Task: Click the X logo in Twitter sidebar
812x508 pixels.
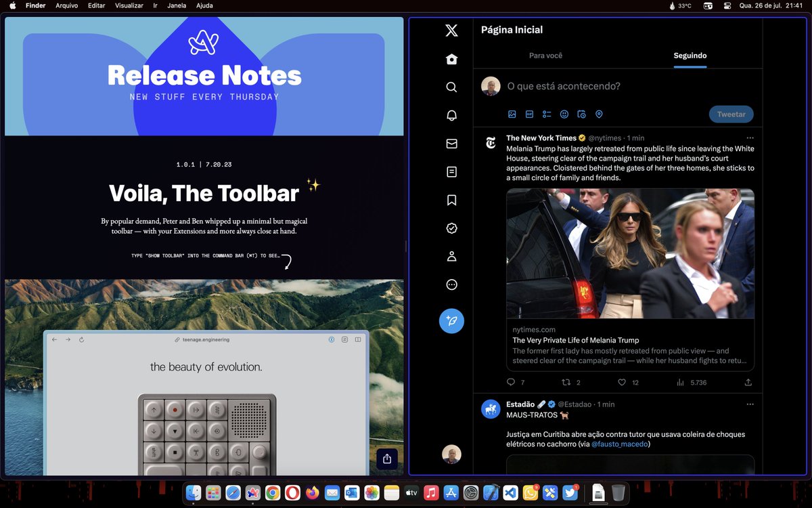Action: (x=451, y=30)
